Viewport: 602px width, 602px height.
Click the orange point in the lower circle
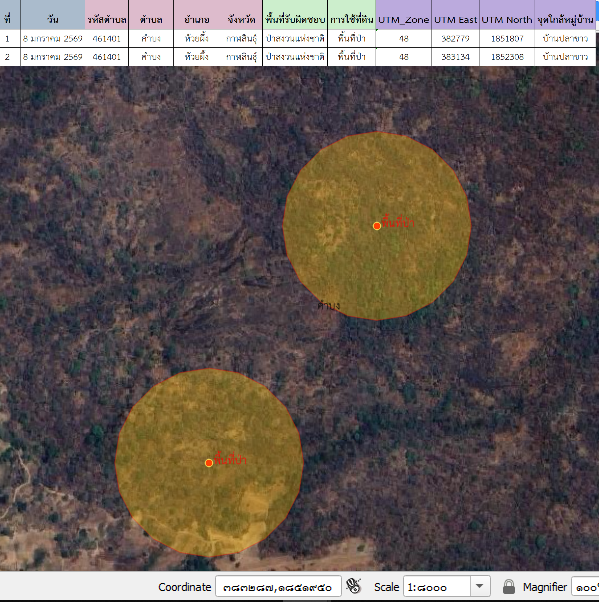209,462
